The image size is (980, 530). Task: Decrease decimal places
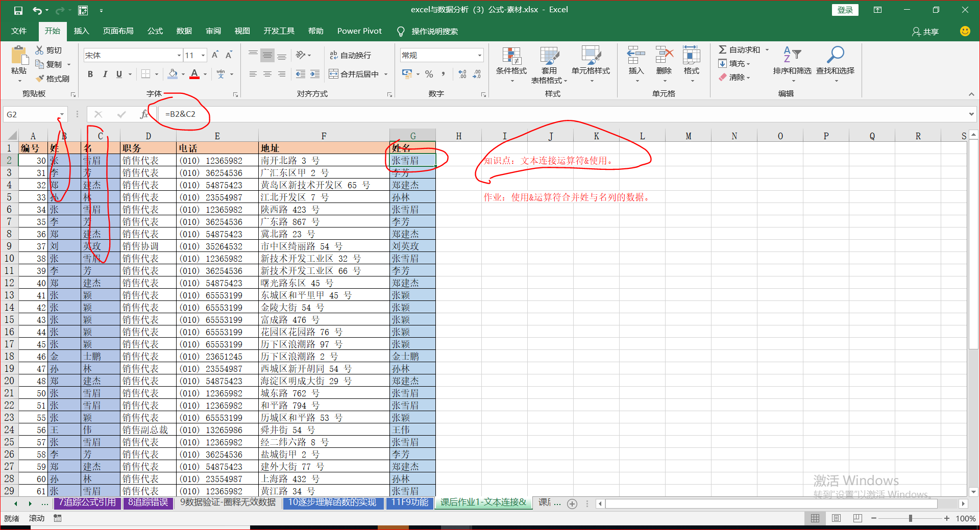477,74
